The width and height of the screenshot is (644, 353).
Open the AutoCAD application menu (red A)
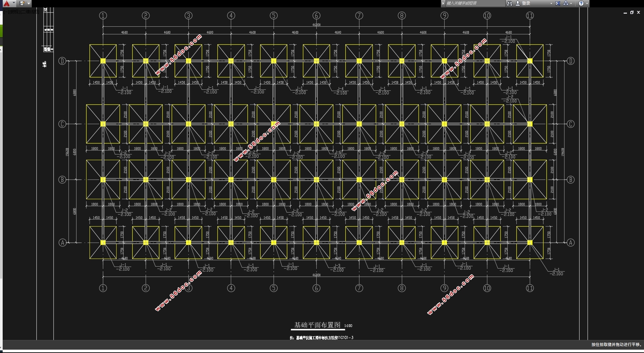click(x=7, y=3)
